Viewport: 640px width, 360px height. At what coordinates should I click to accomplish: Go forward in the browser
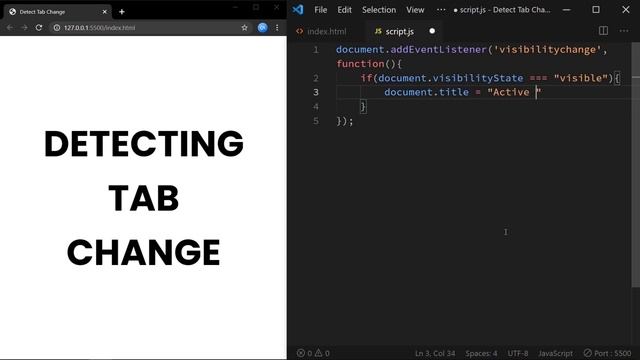point(24,27)
